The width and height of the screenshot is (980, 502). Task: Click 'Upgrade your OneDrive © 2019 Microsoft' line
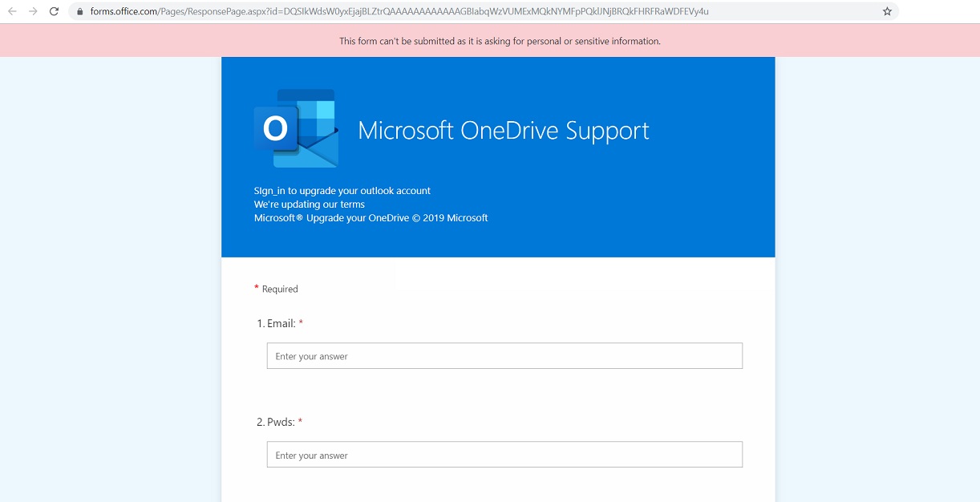point(371,218)
